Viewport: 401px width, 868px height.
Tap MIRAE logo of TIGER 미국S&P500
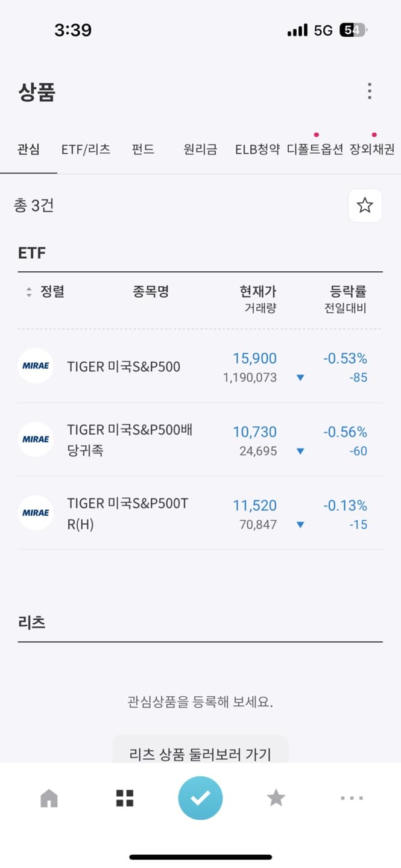[x=36, y=366]
